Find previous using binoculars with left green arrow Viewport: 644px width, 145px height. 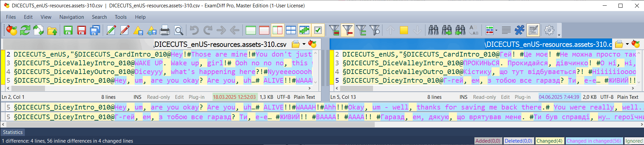(460, 30)
